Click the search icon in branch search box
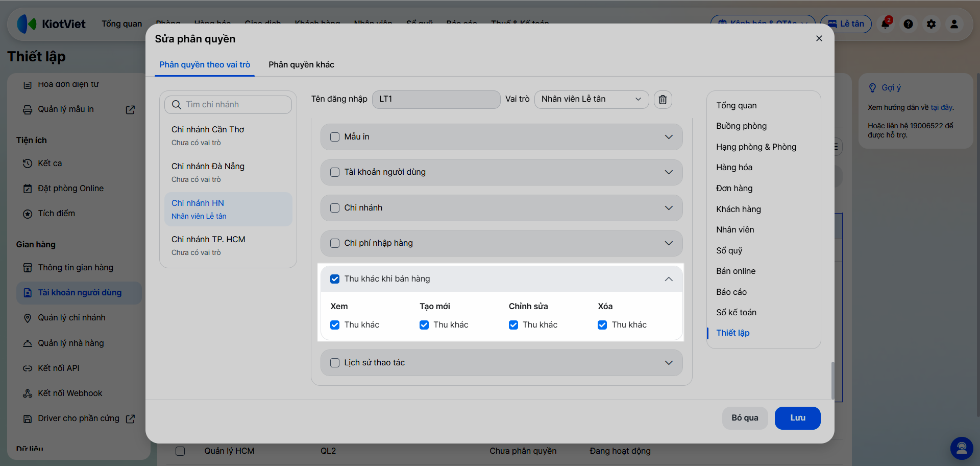The image size is (980, 466). tap(177, 105)
